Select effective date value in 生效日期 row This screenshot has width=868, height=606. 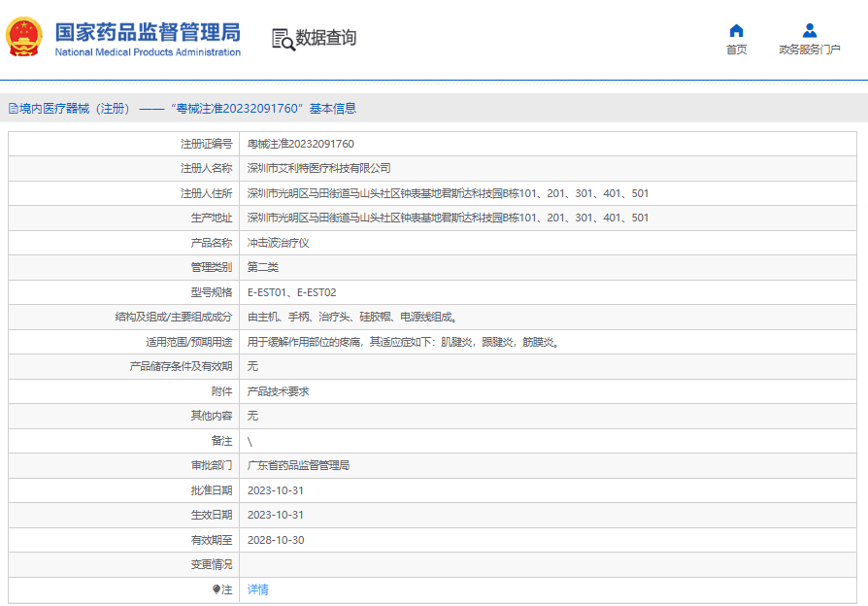point(275,515)
